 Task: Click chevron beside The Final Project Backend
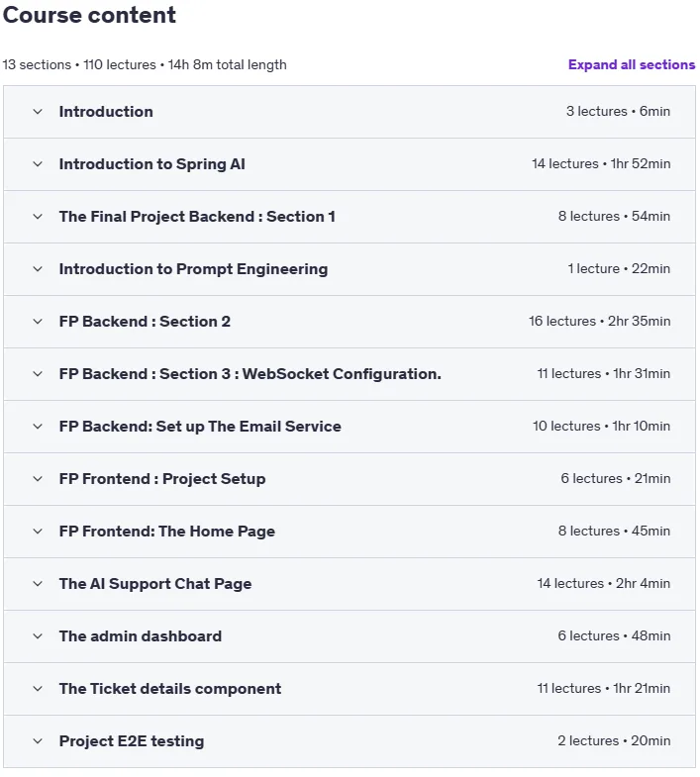coord(38,217)
